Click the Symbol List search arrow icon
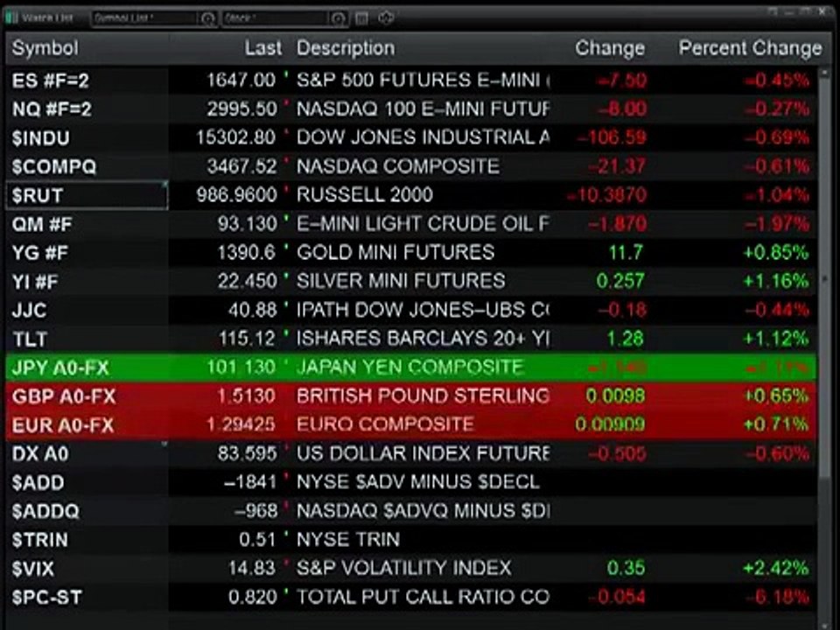Viewport: 840px width, 630px height. (x=208, y=18)
